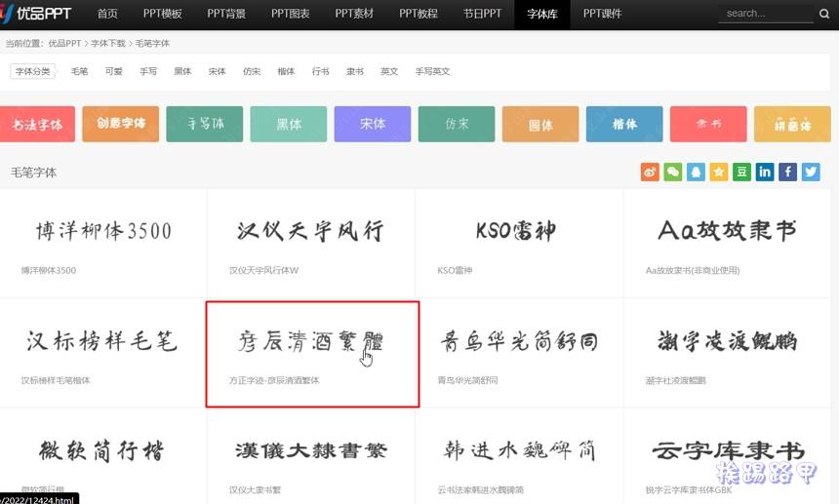Filter by 可爱 category

pos(114,71)
